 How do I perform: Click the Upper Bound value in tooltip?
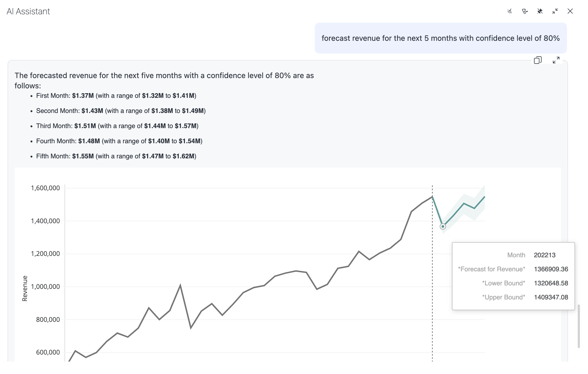coord(551,297)
